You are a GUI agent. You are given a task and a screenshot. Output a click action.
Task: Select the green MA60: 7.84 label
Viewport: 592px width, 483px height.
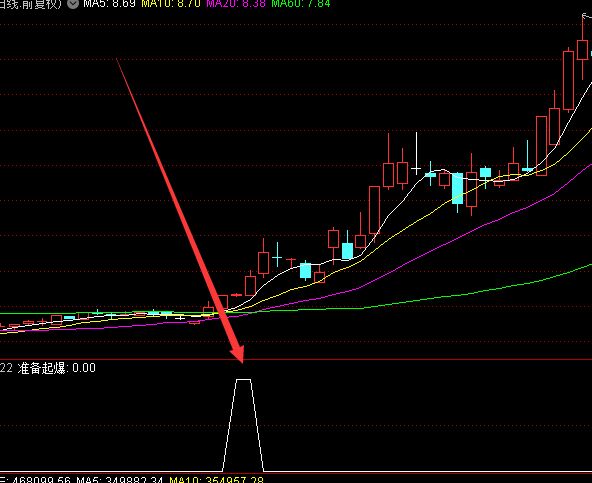pyautogui.click(x=301, y=4)
